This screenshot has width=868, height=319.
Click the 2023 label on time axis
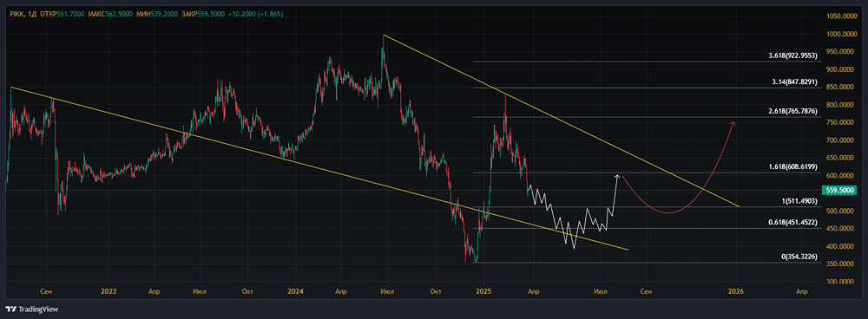(x=109, y=291)
